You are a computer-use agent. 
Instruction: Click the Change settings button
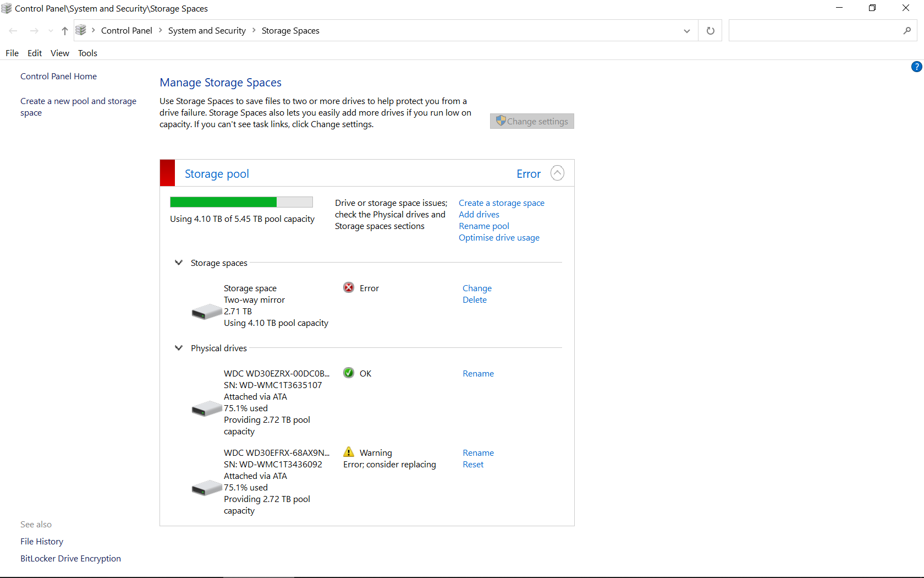(x=532, y=121)
